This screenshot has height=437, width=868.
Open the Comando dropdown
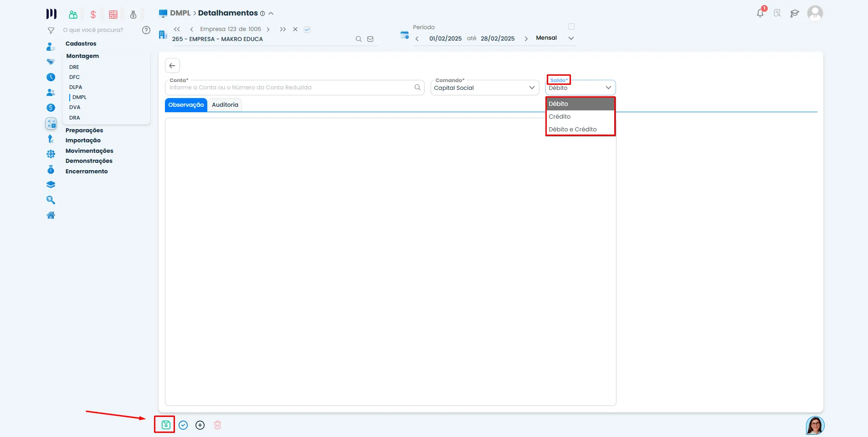click(485, 88)
